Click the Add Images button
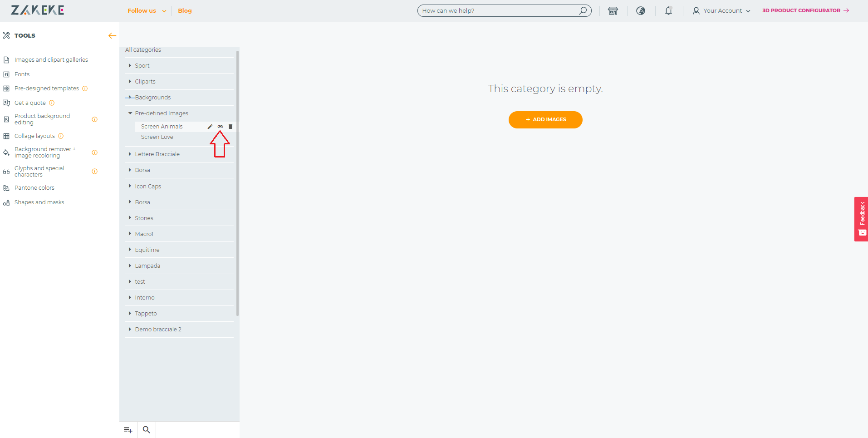 [545, 120]
